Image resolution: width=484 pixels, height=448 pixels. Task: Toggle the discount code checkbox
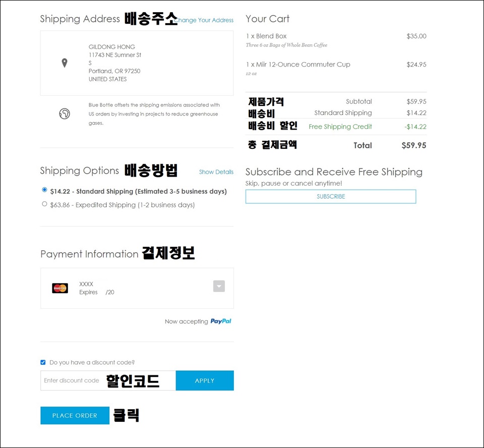tap(43, 362)
